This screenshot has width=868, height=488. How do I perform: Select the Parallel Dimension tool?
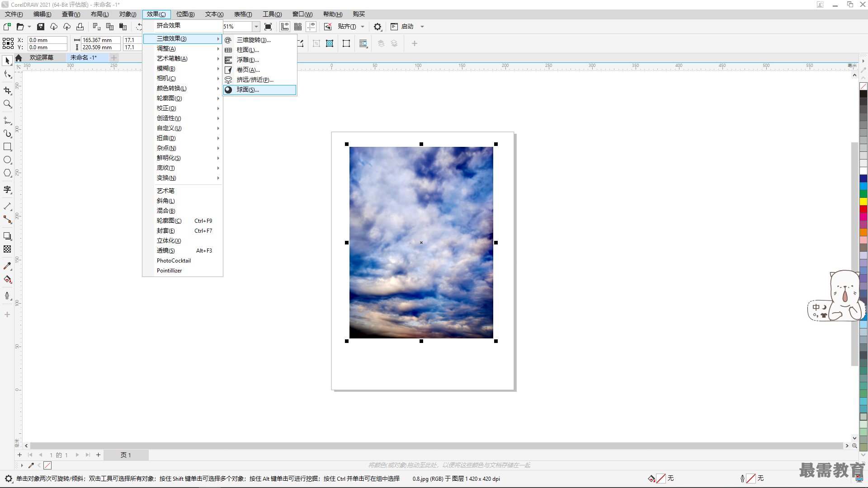(7, 206)
